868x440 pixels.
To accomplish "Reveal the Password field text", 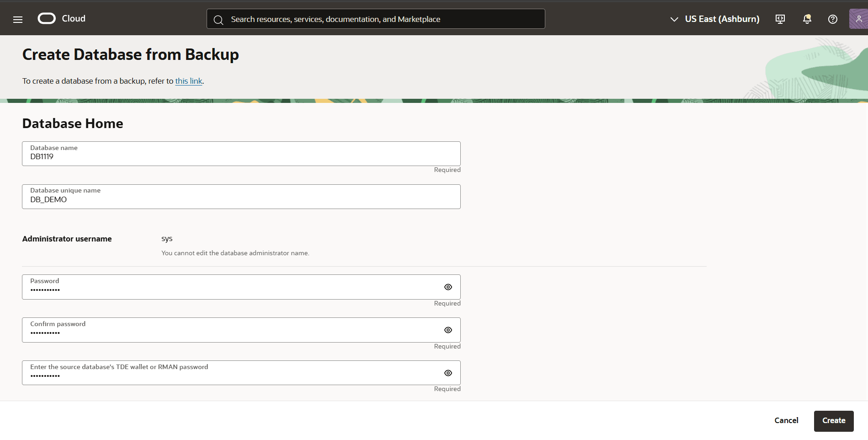I will pos(447,287).
